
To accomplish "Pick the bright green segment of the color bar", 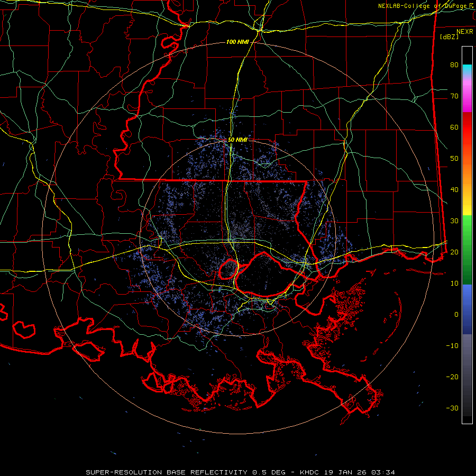I will coord(467,225).
